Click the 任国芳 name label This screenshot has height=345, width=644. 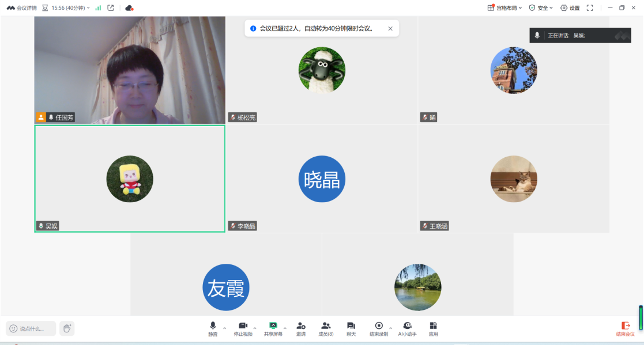65,117
